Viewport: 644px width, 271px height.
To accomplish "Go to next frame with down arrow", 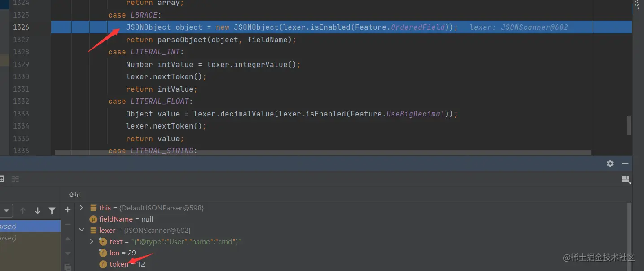I will pyautogui.click(x=38, y=210).
